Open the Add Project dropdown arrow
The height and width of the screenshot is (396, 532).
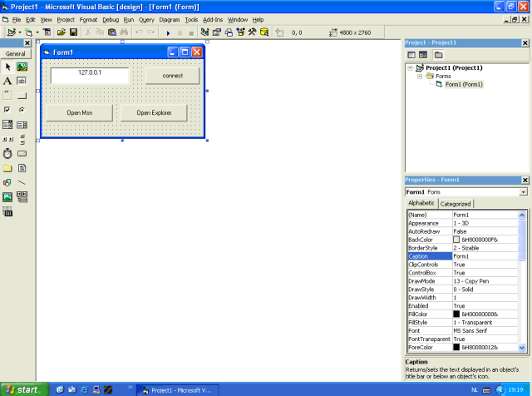click(x=20, y=32)
